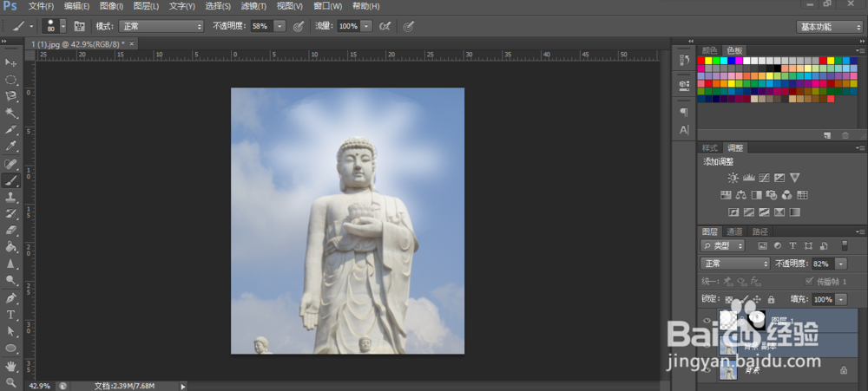Toggle lock transparent pixels
The height and width of the screenshot is (391, 868).
click(729, 299)
